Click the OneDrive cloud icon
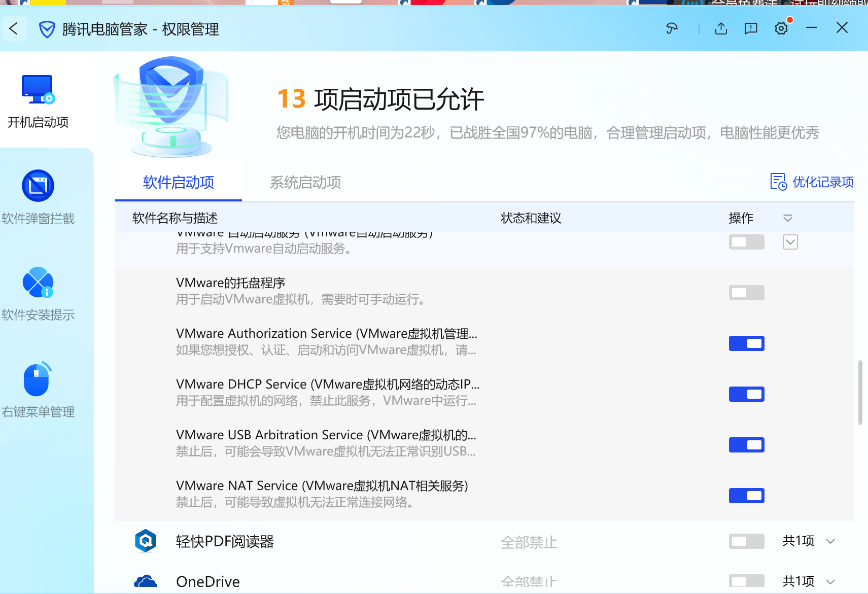The image size is (868, 594). tap(146, 581)
